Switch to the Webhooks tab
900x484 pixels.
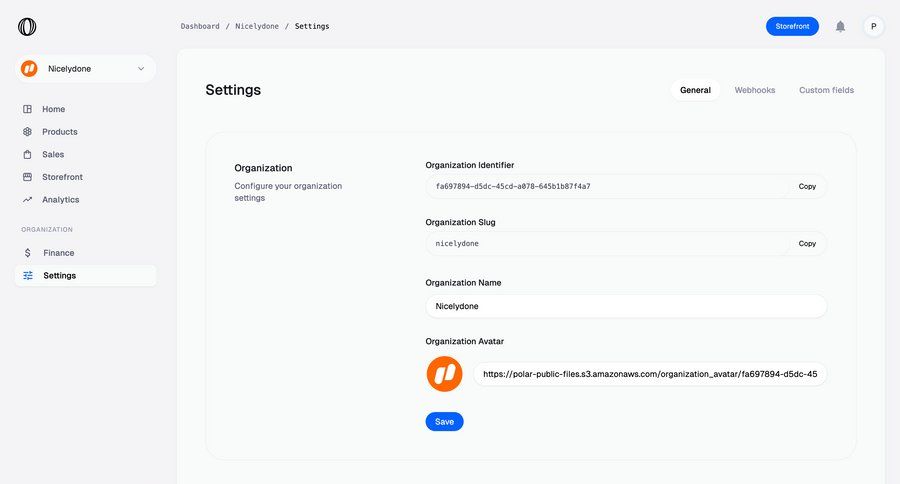[754, 90]
